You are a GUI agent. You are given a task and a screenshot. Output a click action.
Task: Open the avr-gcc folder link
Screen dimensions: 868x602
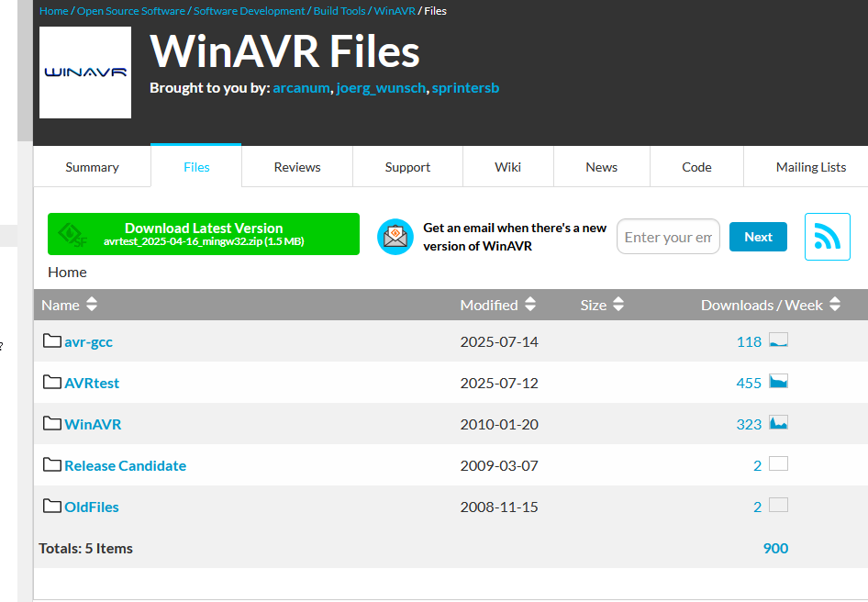tap(89, 342)
